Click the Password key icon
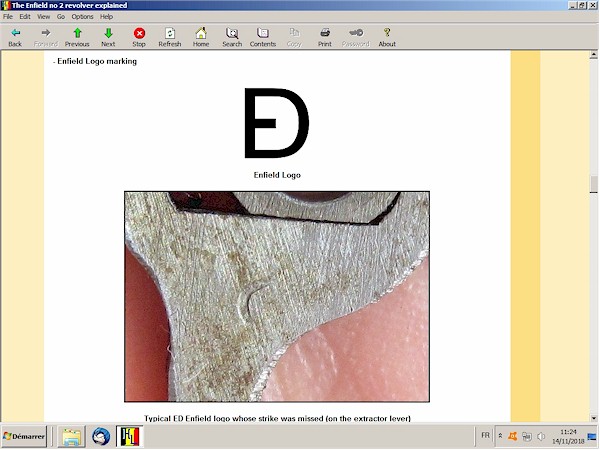This screenshot has width=600, height=450. 356,33
